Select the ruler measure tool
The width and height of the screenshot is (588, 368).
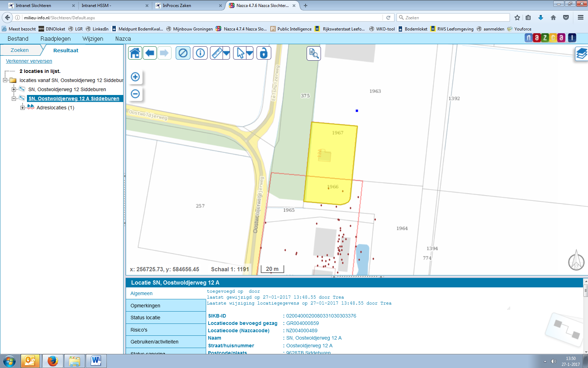click(x=217, y=53)
